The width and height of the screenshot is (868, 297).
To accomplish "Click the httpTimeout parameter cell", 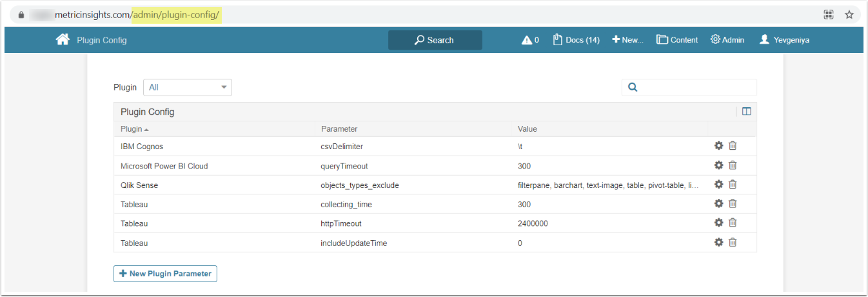I will pyautogui.click(x=341, y=223).
